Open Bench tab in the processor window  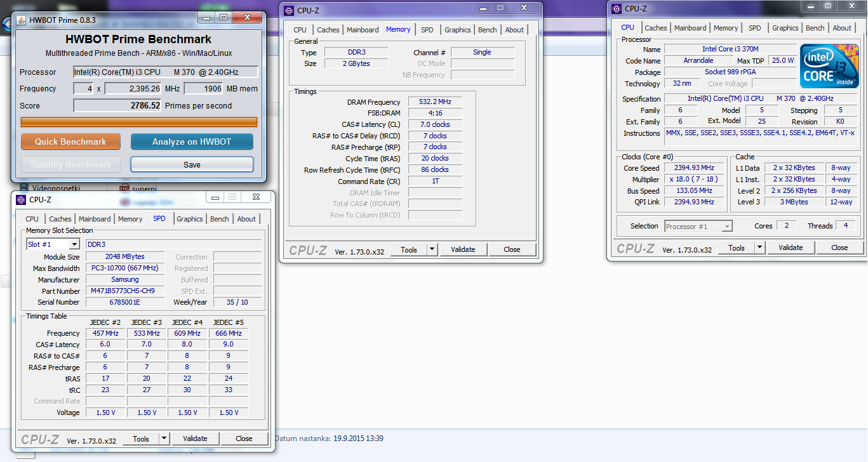tap(815, 28)
